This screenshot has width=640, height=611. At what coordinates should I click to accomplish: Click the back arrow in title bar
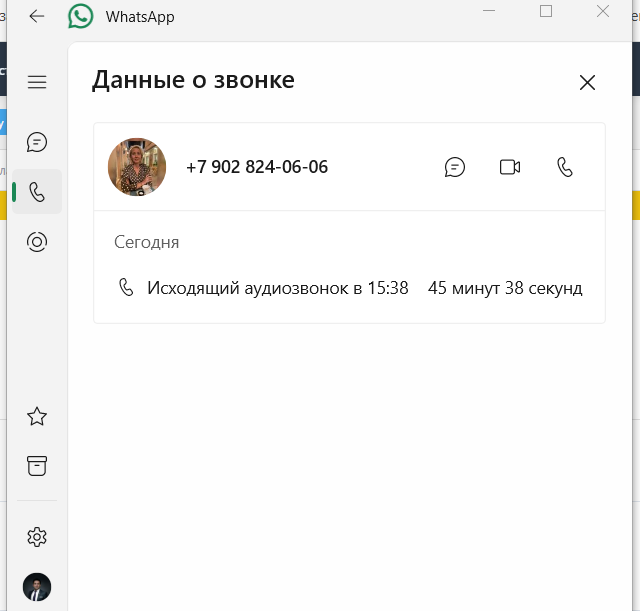[37, 16]
